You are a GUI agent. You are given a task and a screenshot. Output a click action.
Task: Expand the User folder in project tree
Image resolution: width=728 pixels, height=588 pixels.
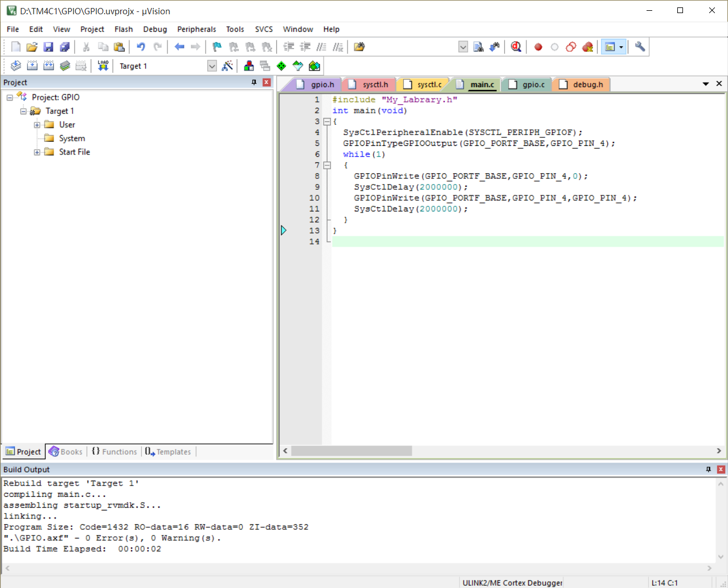coord(37,125)
